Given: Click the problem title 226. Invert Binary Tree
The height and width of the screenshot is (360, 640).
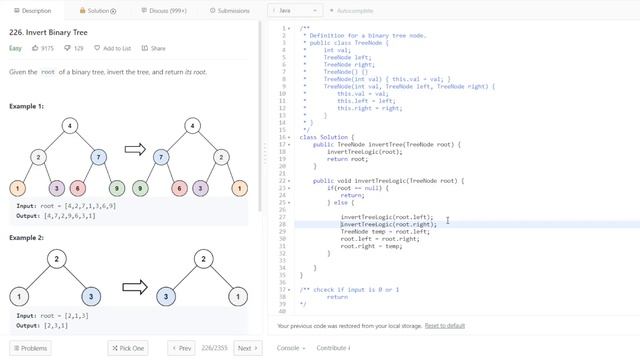Looking at the screenshot, I should pos(48,33).
